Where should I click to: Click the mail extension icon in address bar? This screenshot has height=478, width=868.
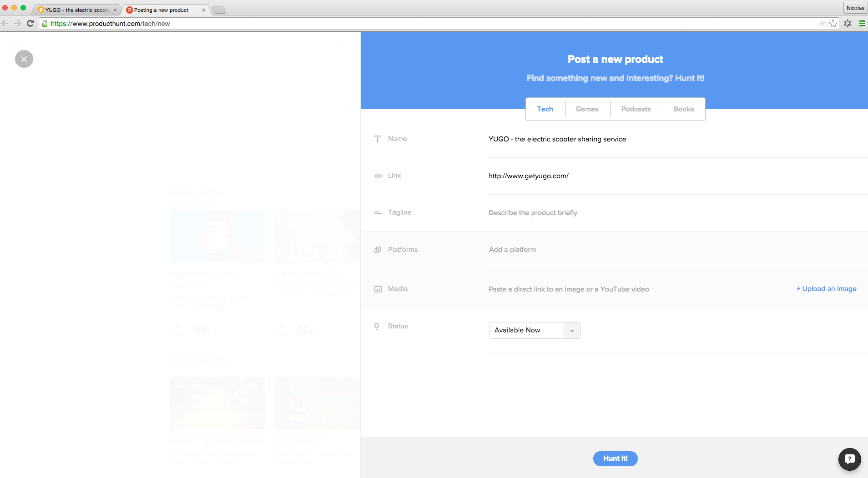click(823, 24)
